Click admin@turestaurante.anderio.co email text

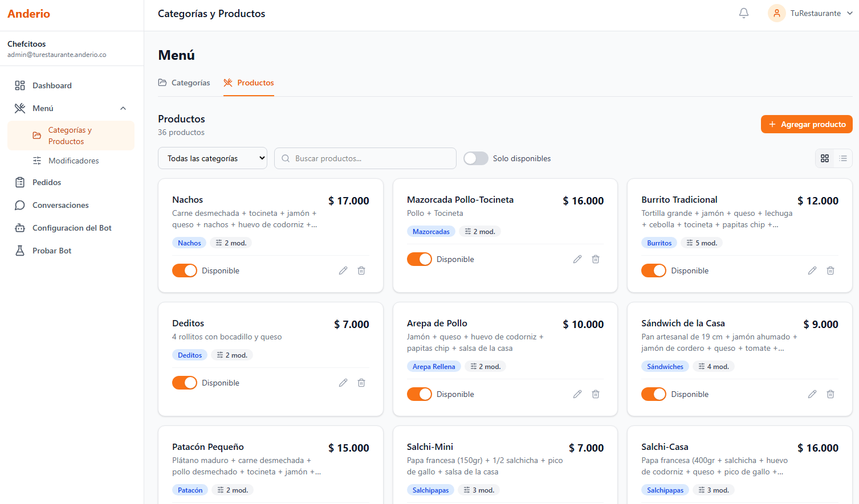coord(57,55)
